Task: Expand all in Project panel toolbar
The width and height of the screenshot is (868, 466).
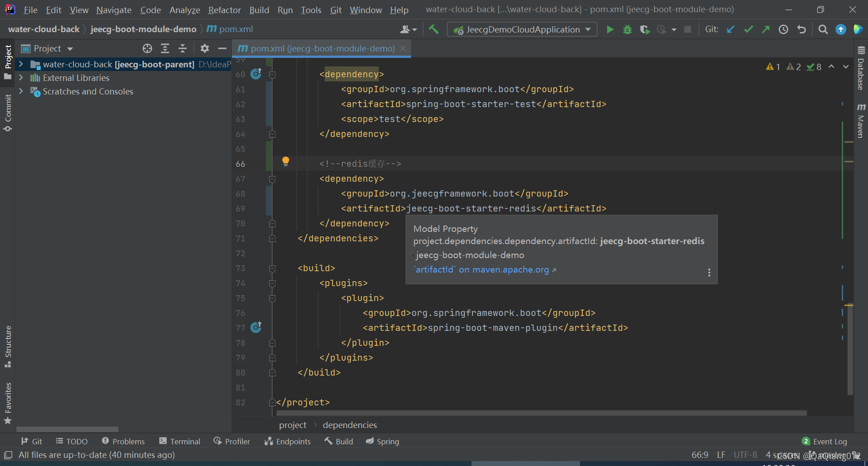Action: 165,48
